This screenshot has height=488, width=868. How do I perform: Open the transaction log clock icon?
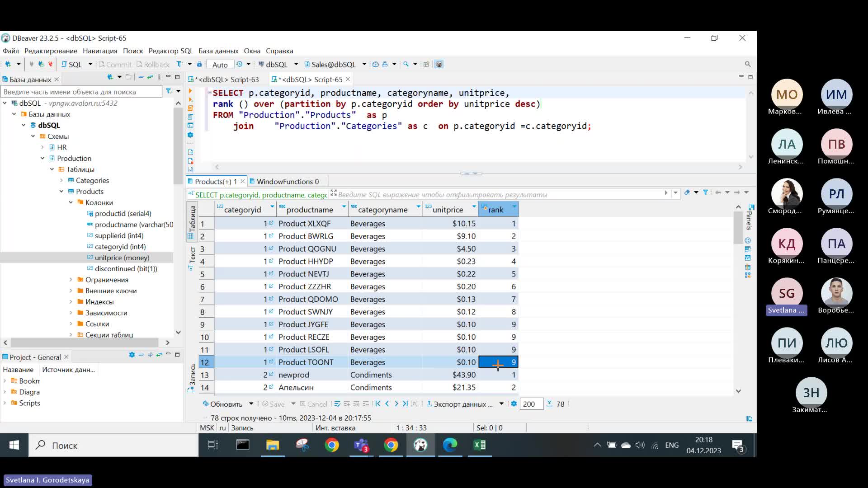[x=240, y=64]
